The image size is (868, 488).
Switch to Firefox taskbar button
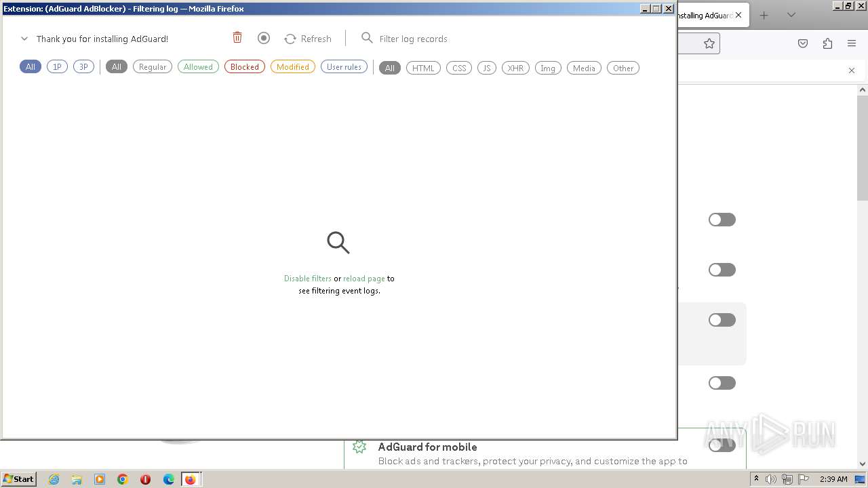[x=191, y=479]
